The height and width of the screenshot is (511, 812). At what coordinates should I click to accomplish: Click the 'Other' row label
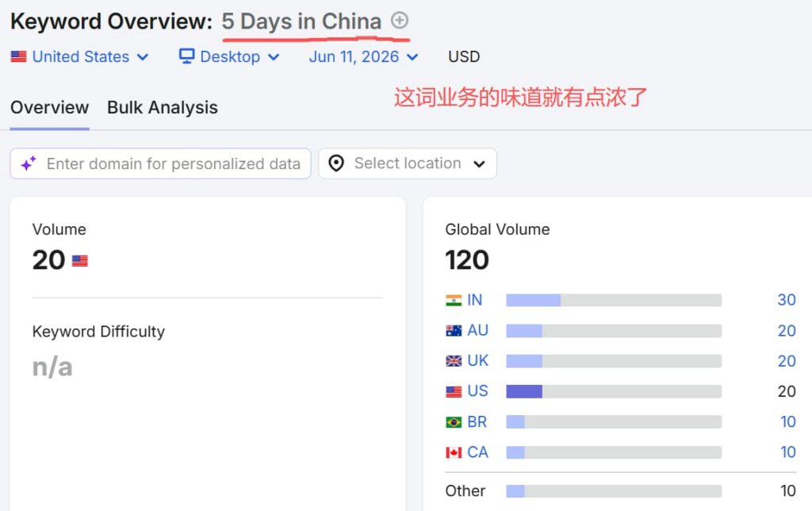[465, 491]
